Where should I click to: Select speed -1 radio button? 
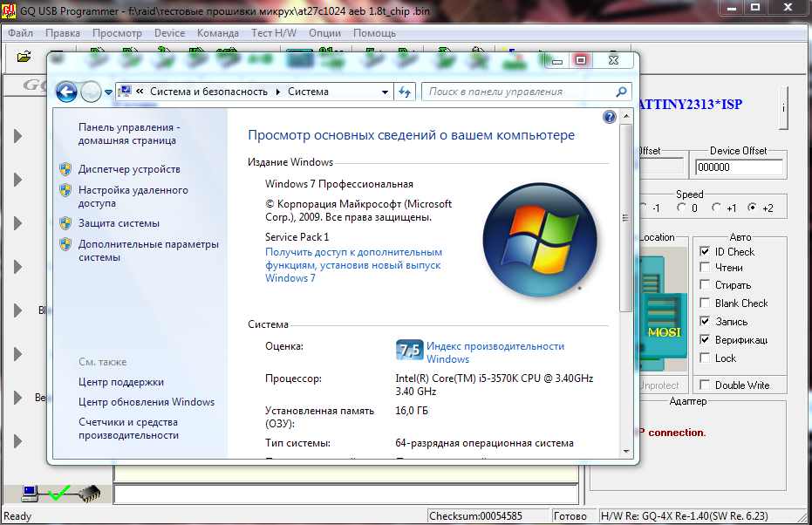pos(644,208)
